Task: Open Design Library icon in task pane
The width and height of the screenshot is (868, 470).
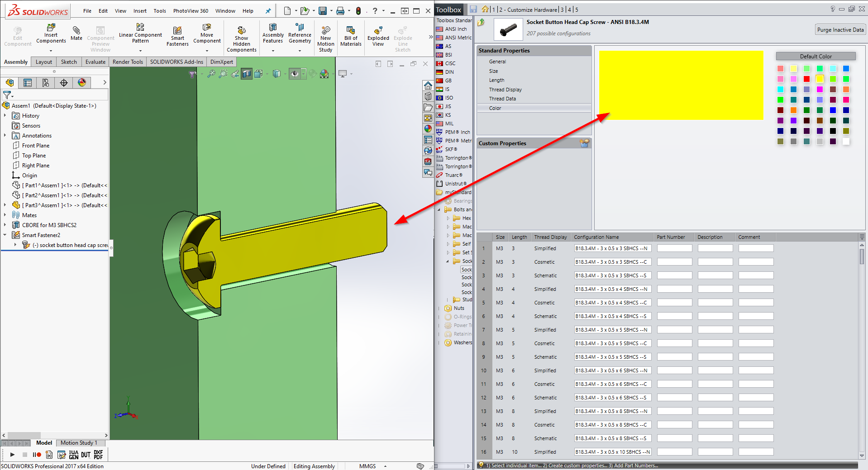Action: pyautogui.click(x=428, y=96)
